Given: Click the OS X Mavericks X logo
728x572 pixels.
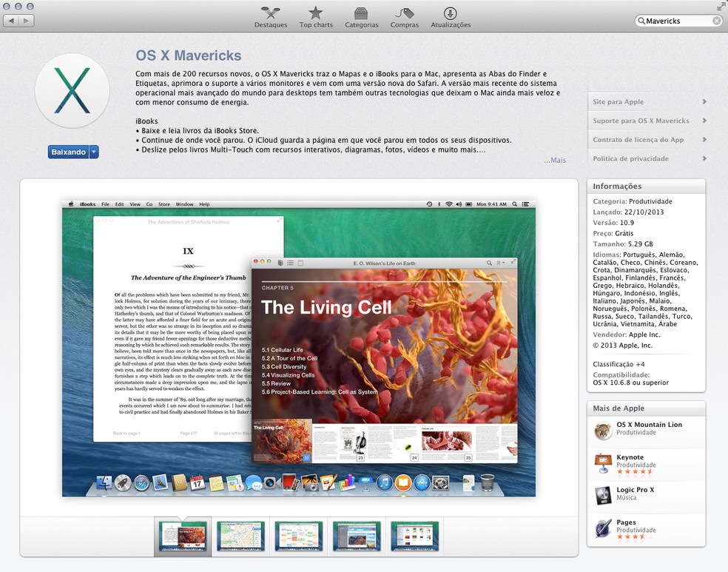Looking at the screenshot, I should tap(72, 90).
